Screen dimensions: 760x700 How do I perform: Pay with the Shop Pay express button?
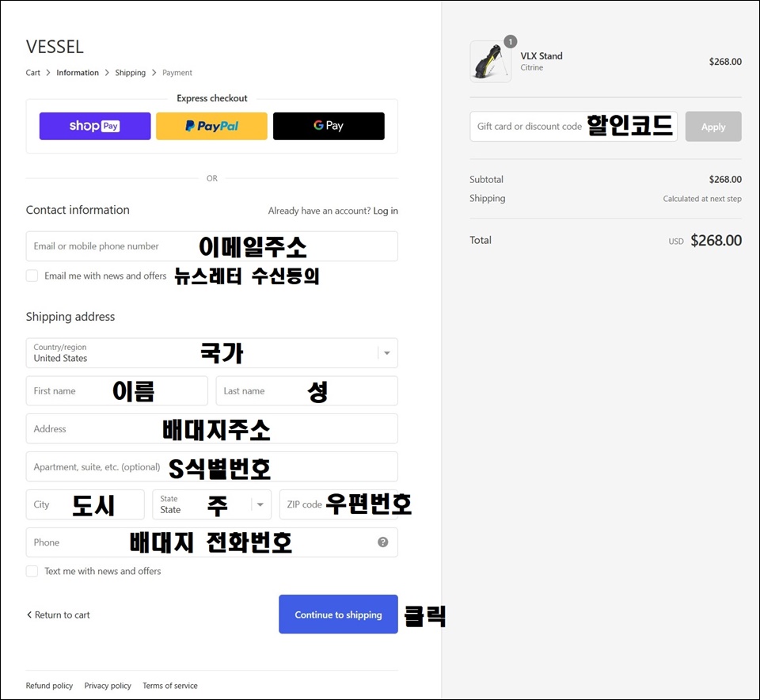[x=95, y=126]
